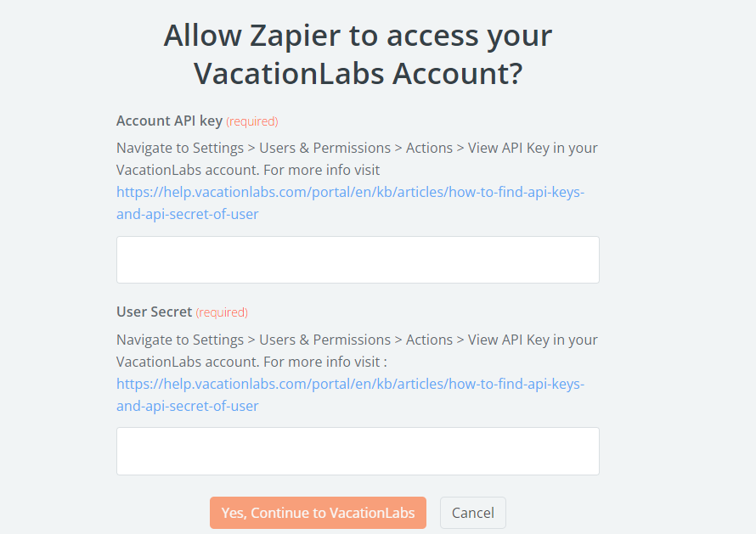This screenshot has height=534, width=756.
Task: Click the "and-api-secret-of-user" link line above the User Secret field
Action: 188,406
